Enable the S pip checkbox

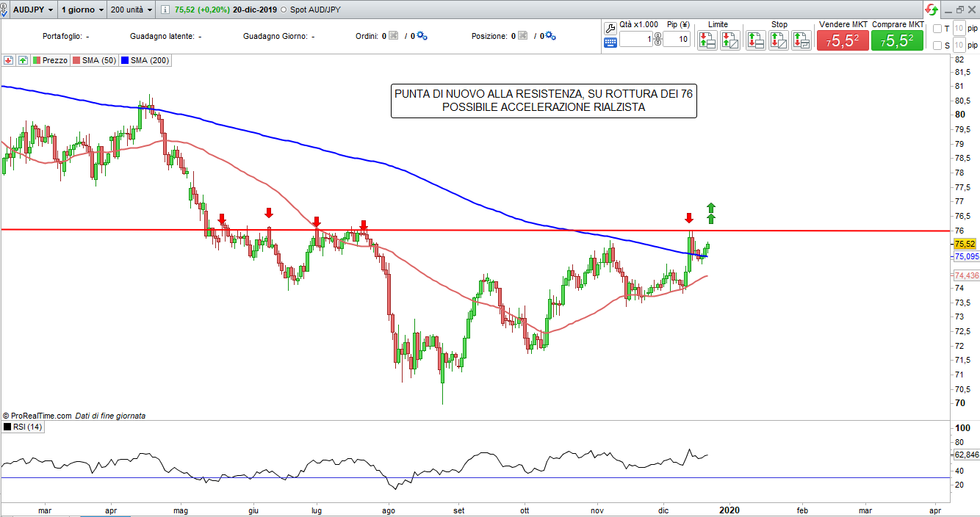coord(937,46)
